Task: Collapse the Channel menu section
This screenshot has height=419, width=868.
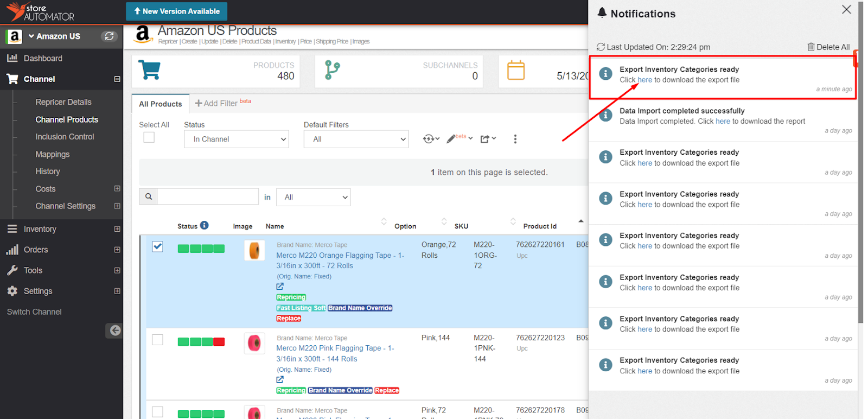Action: tap(117, 79)
